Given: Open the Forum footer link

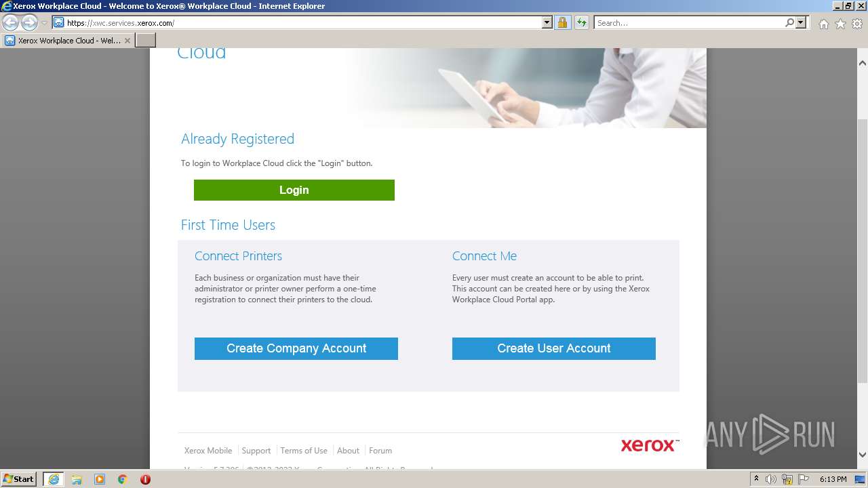Looking at the screenshot, I should coord(380,451).
